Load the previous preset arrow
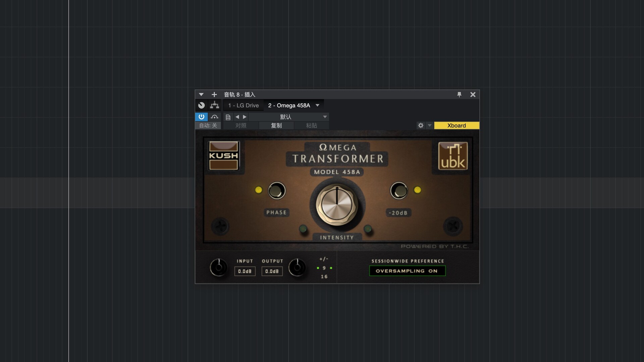Screen dimensions: 644x362 pos(237,117)
